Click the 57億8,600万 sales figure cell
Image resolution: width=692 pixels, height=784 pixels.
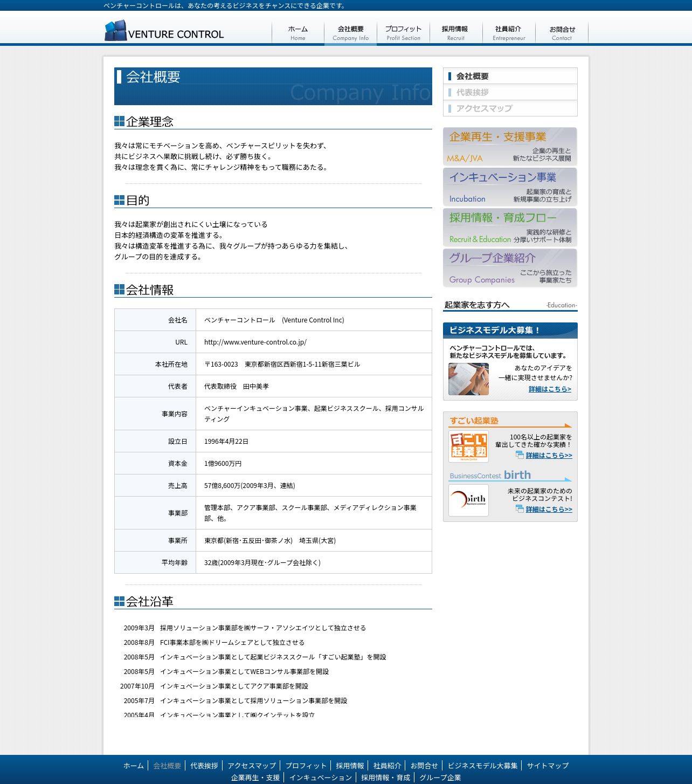(x=314, y=485)
